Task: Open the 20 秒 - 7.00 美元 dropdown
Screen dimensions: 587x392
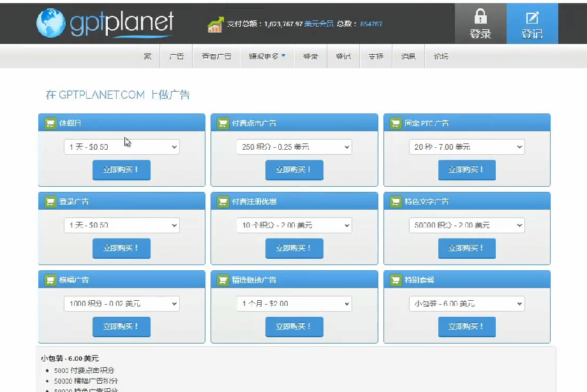Action: coord(466,147)
